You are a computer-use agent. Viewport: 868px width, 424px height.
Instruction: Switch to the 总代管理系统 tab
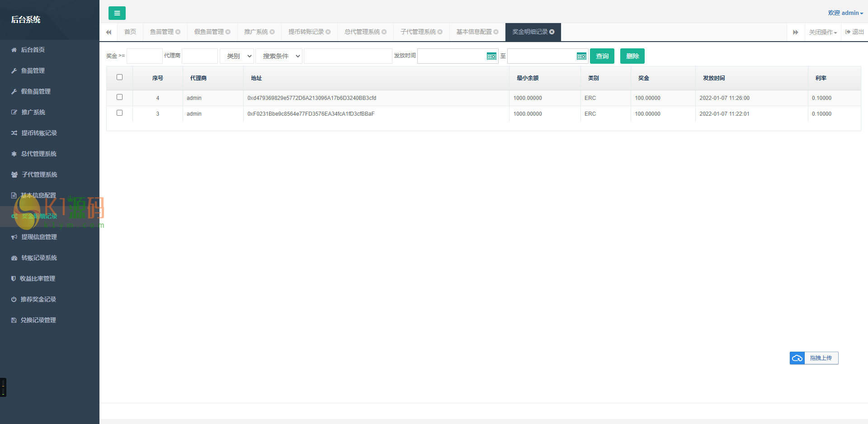tap(362, 32)
